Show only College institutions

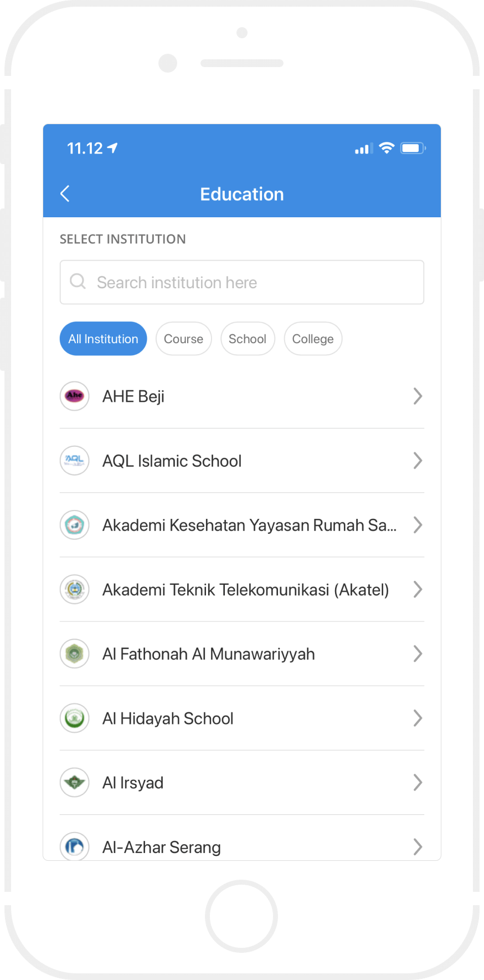(313, 339)
